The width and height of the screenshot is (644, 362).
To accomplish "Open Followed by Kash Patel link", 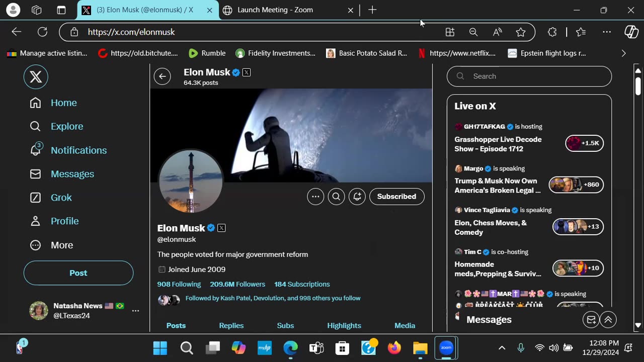I will pyautogui.click(x=273, y=298).
